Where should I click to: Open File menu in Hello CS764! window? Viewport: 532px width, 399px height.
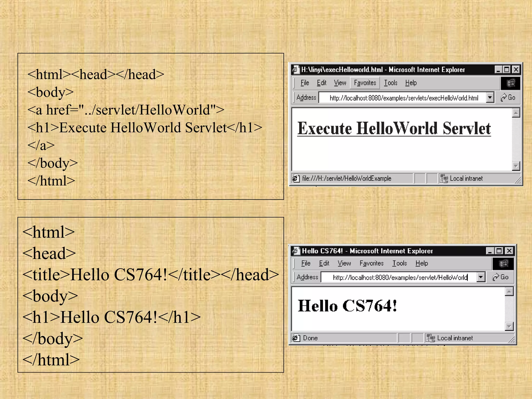[x=306, y=263]
